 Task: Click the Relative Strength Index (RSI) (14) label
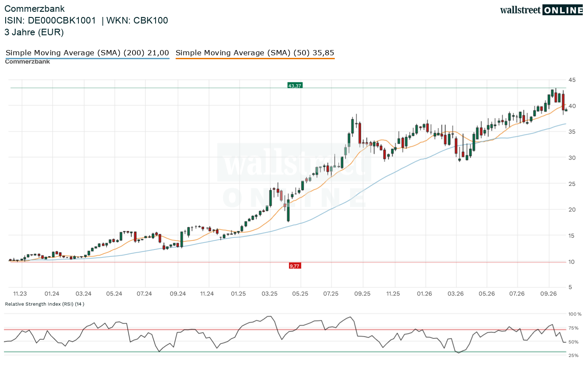tap(44, 304)
